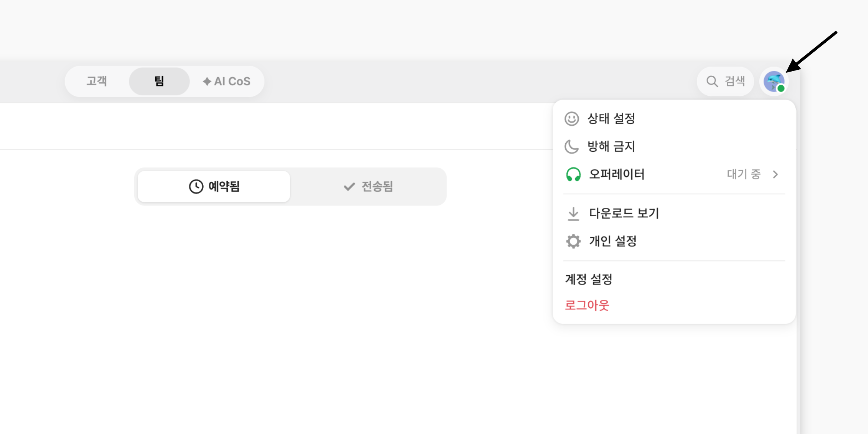This screenshot has height=434, width=868.
Task: Click the checkmark icon on 전송됨
Action: (x=349, y=186)
